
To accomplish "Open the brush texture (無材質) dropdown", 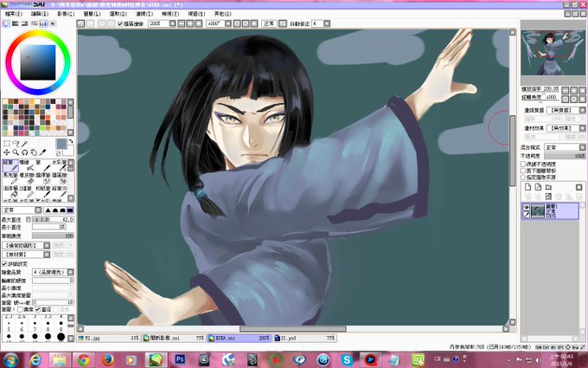I will (26, 255).
